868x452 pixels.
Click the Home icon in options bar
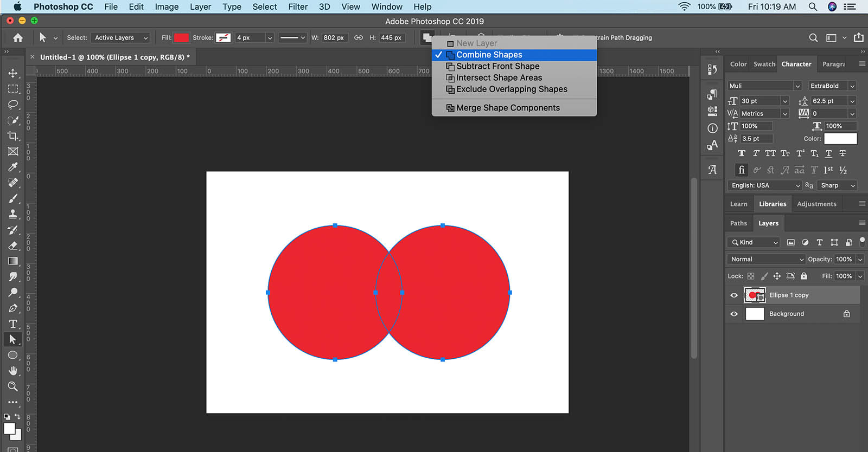coord(18,38)
